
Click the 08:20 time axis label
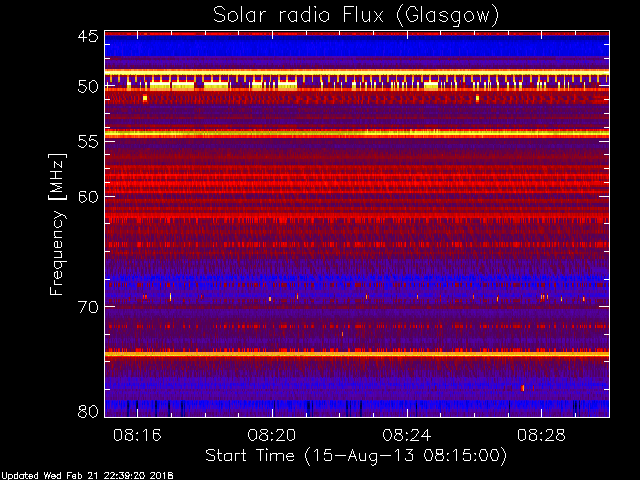[272, 435]
